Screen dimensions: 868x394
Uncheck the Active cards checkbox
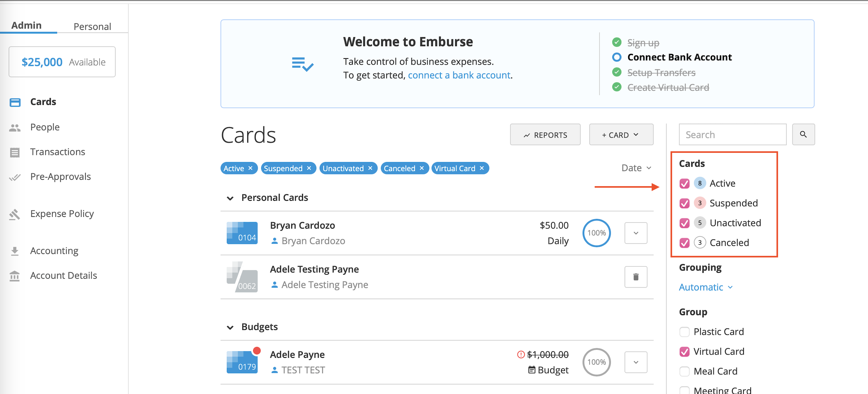tap(684, 184)
